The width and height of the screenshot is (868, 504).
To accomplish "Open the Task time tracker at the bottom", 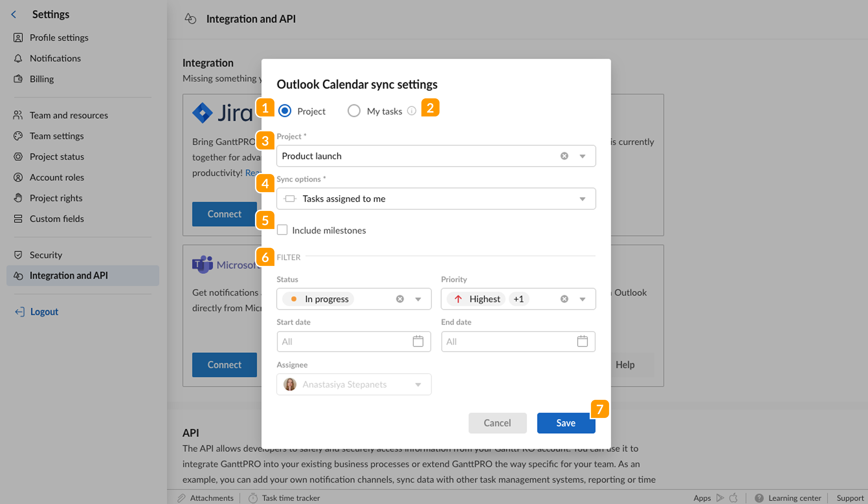I will click(290, 498).
